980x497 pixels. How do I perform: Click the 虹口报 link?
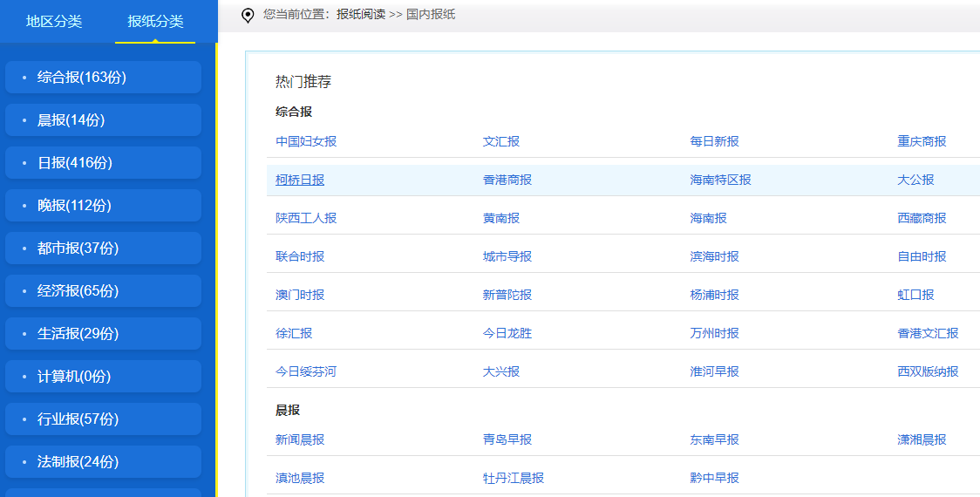(915, 295)
